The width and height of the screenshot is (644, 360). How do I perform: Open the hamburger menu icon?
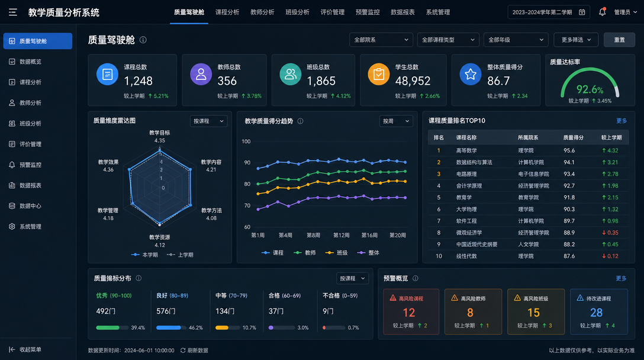pyautogui.click(x=13, y=12)
